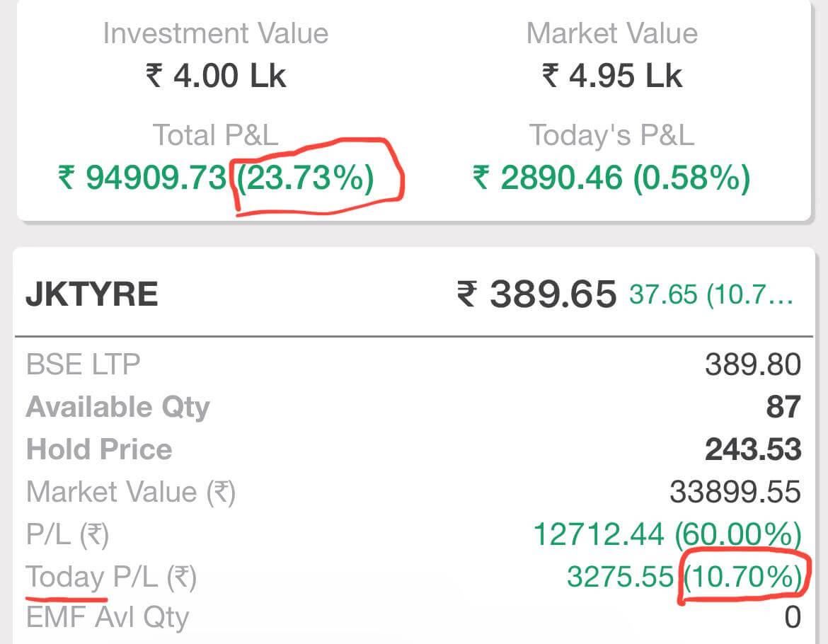Click the circled 23.73% total return
The width and height of the screenshot is (828, 644).
(x=305, y=178)
